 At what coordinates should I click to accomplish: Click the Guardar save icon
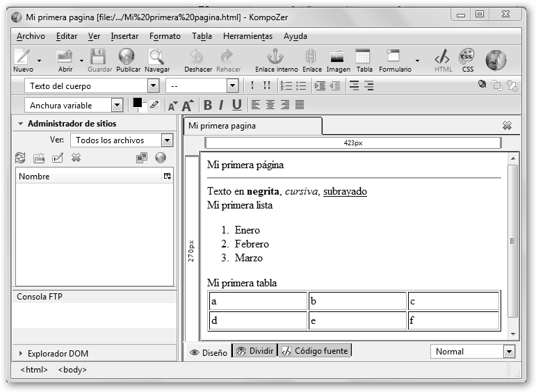pos(99,60)
